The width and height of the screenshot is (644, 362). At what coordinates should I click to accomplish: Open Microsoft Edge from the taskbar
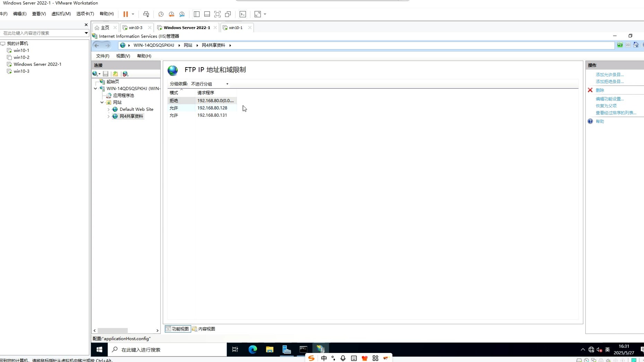[253, 350]
